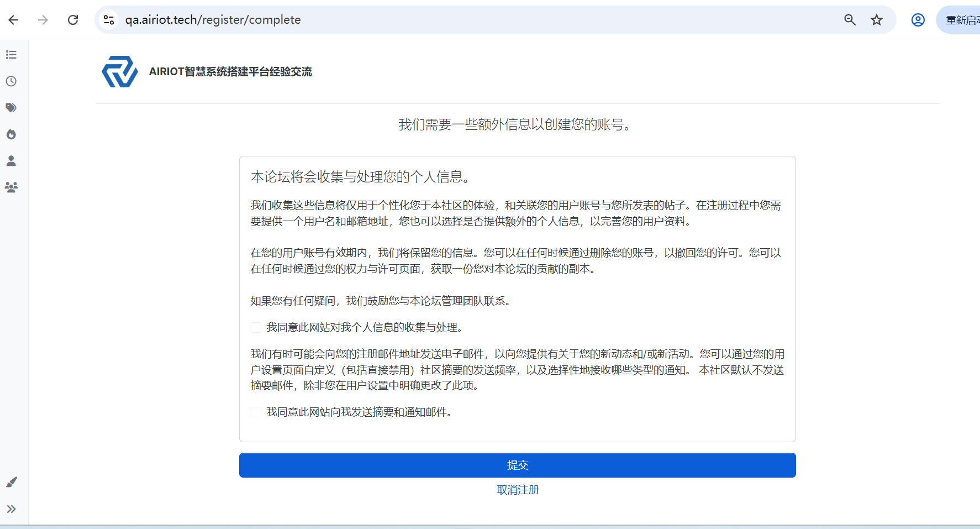Viewport: 980px width, 529px height.
Task: Open the categories list icon in sidebar
Action: (x=11, y=55)
